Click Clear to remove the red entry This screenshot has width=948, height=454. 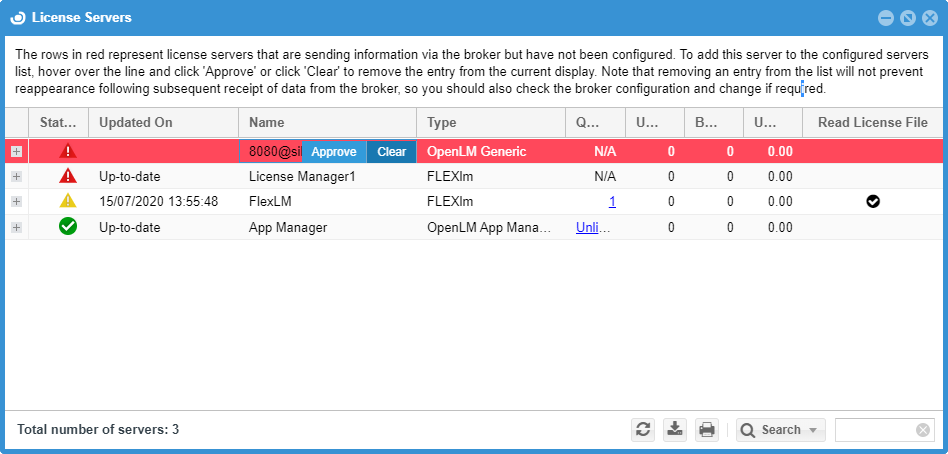coord(391,152)
